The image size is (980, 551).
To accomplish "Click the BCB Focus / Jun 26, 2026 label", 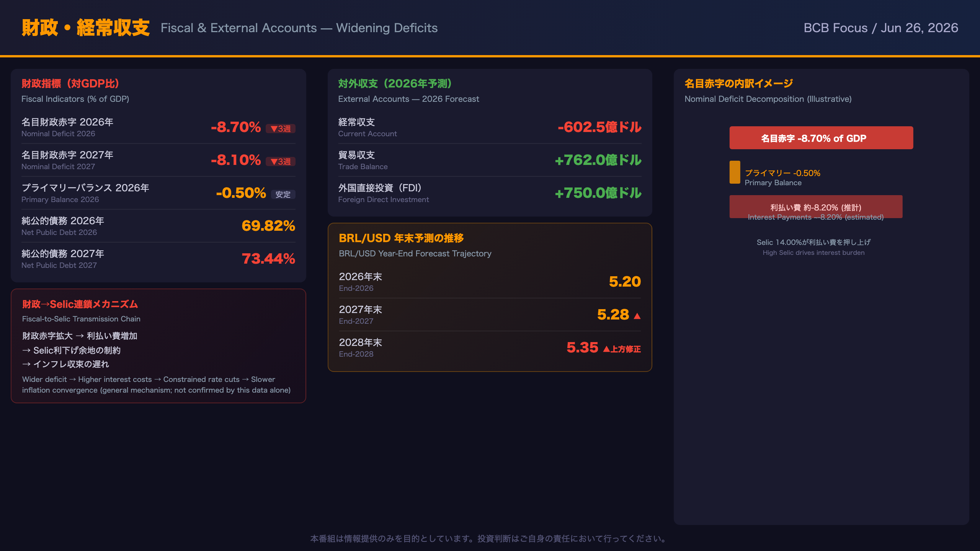I will pos(880,28).
